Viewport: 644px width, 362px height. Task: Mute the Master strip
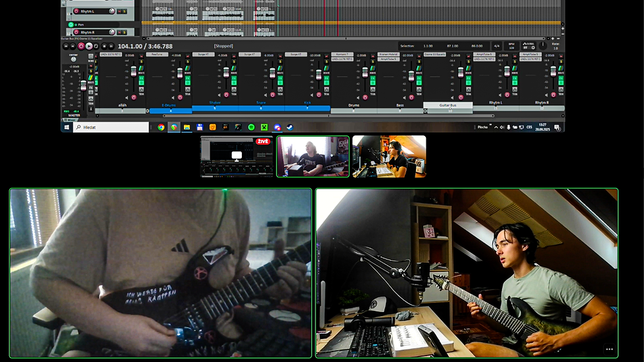click(x=91, y=66)
